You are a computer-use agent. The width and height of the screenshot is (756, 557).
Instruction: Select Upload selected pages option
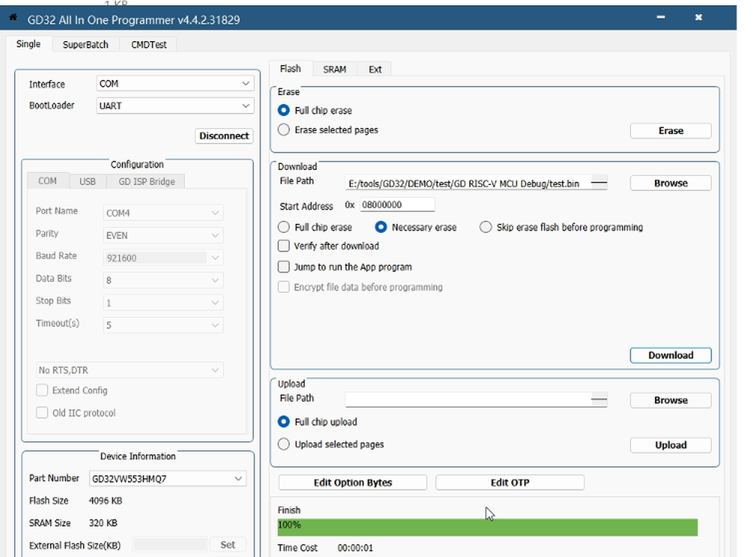coord(284,445)
